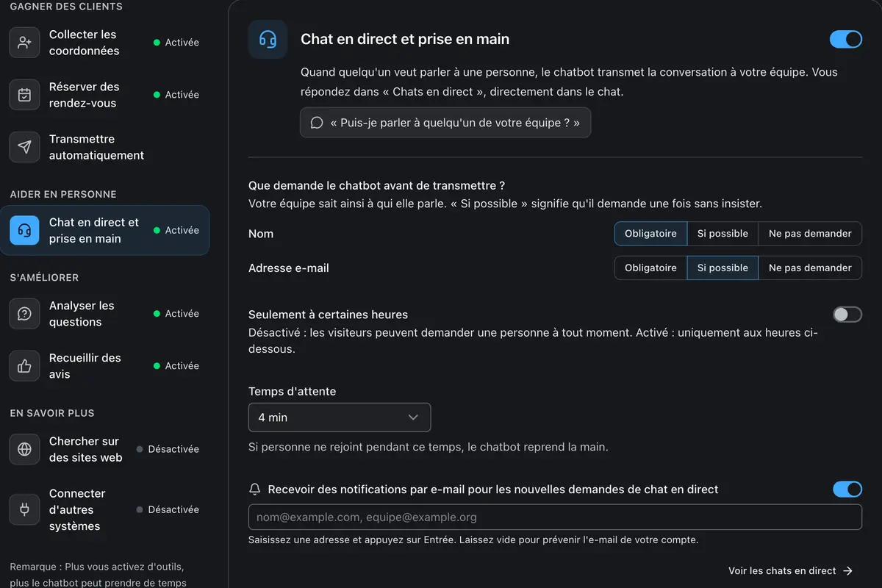Click the Connecter d'autres systèmes plug icon

coord(24,509)
